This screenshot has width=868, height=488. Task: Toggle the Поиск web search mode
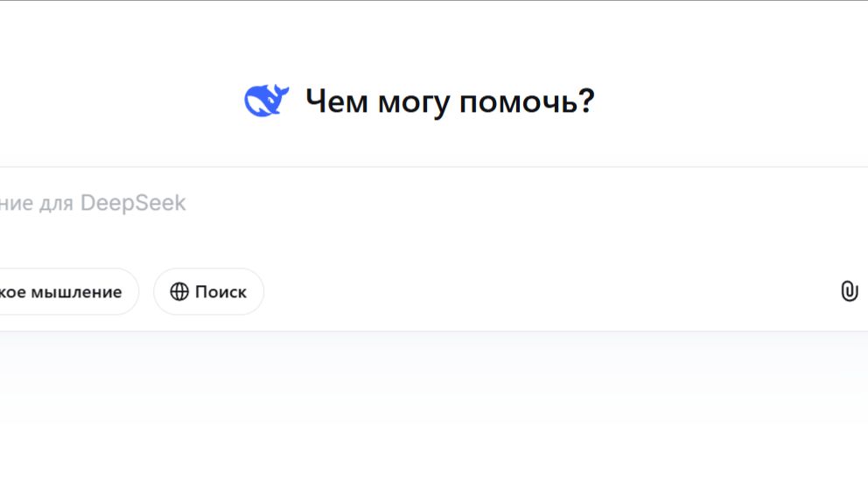[208, 292]
